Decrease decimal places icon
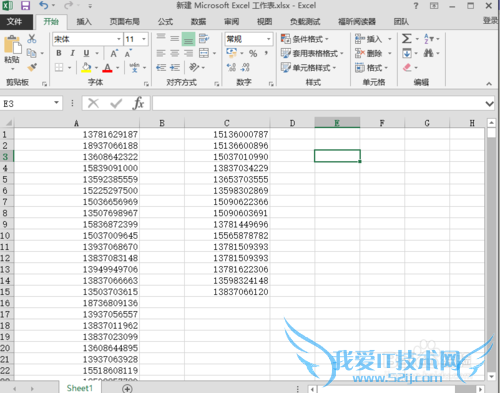Screen dimensions: 500x393 (245, 68)
